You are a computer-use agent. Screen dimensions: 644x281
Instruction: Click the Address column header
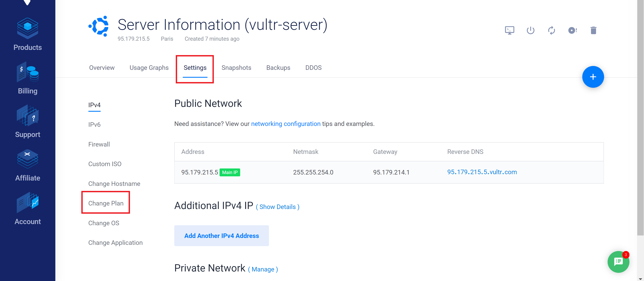pos(193,152)
